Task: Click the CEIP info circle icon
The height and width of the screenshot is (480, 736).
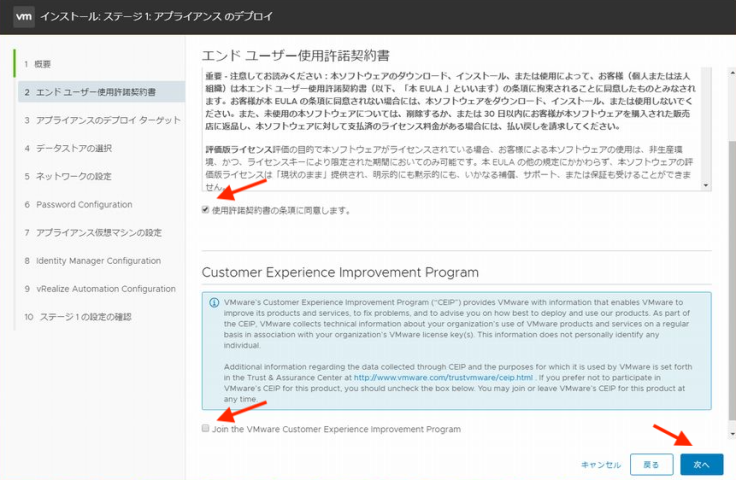Action: click(x=214, y=303)
